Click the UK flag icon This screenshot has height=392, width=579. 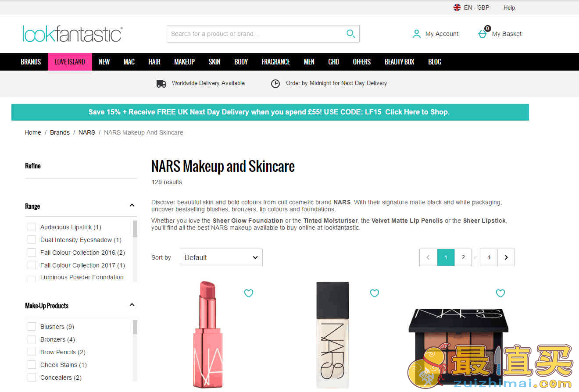[457, 7]
